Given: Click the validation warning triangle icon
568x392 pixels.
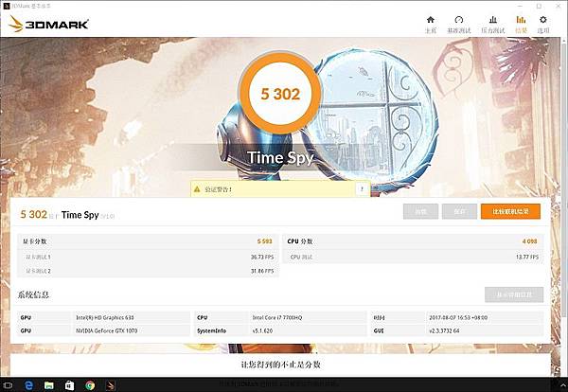Looking at the screenshot, I should [x=197, y=189].
